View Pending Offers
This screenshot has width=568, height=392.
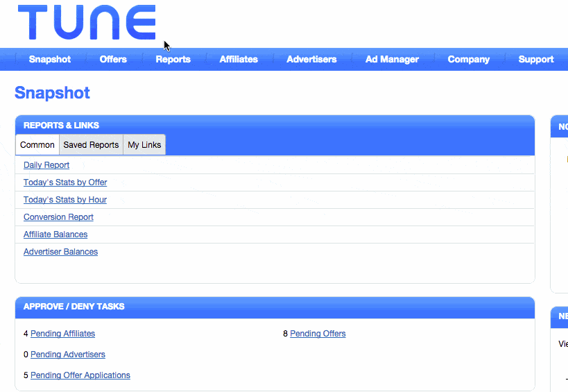[x=318, y=334]
